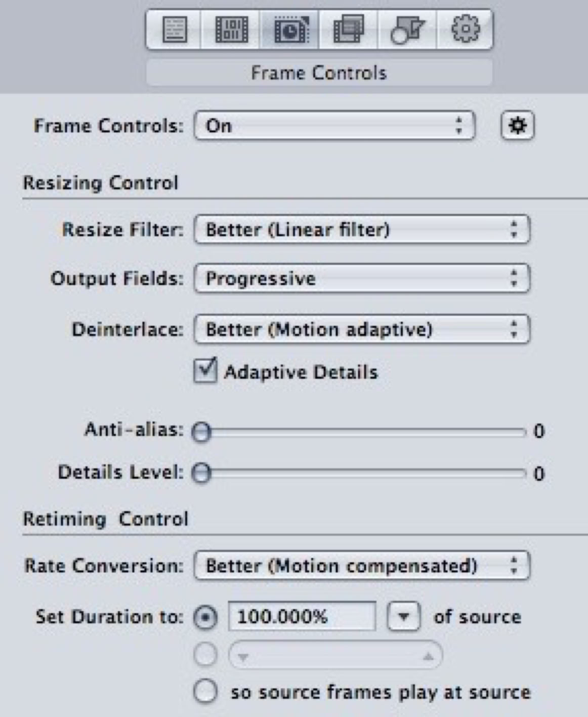Image resolution: width=588 pixels, height=717 pixels.
Task: Click the 100.000% duration input field
Action: 302,617
